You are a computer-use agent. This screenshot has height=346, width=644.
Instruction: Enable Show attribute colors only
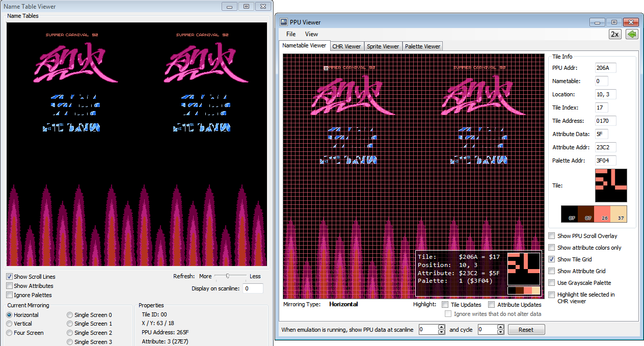551,247
